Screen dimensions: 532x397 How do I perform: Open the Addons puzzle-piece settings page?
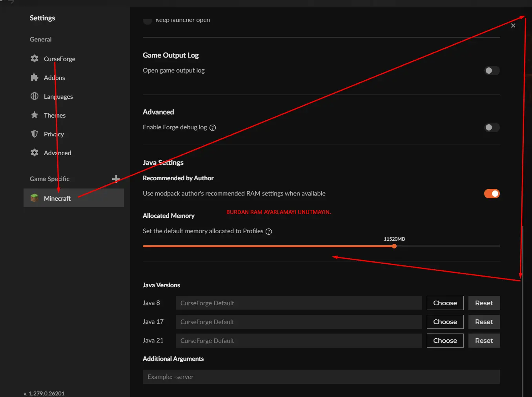pos(35,77)
